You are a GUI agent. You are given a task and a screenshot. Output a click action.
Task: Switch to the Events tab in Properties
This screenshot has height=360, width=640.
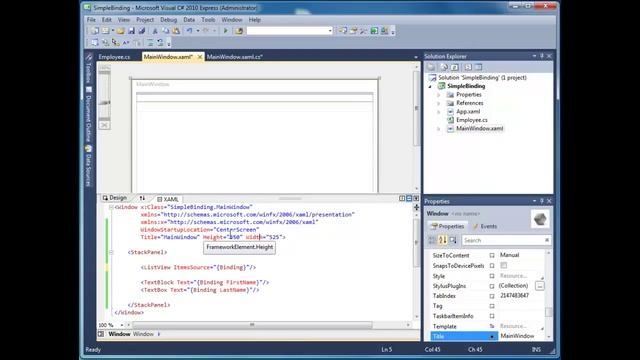tap(484, 226)
